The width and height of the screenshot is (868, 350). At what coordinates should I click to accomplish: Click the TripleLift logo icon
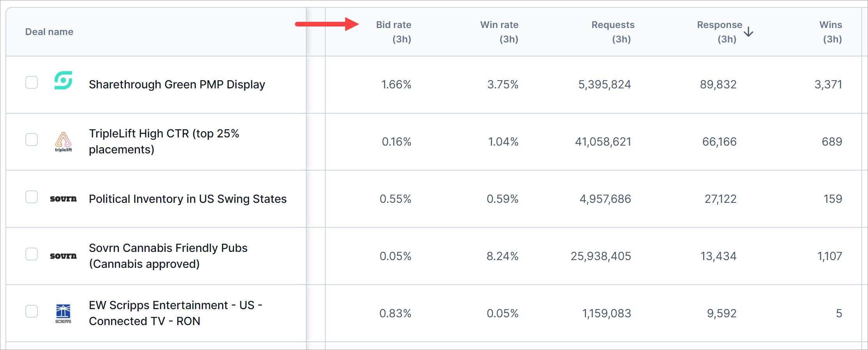point(63,141)
